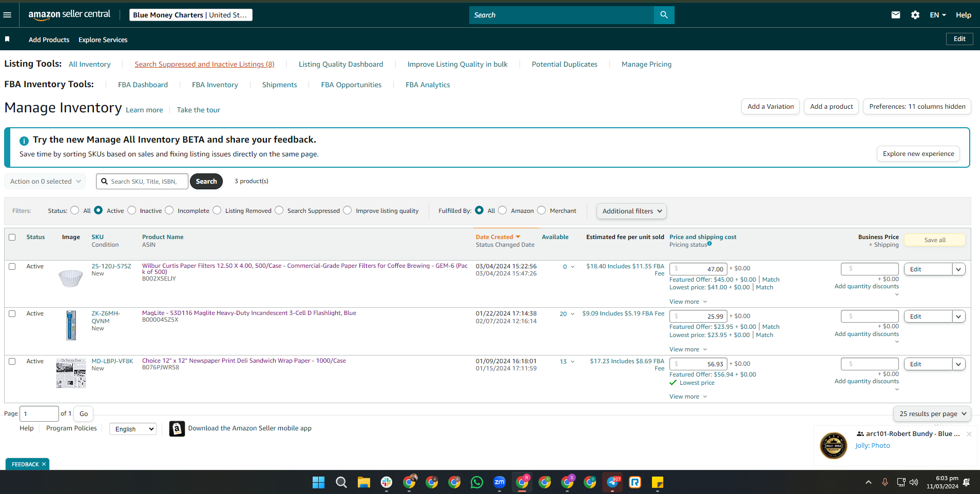
Task: Open File Explorer from taskbar
Action: click(363, 482)
